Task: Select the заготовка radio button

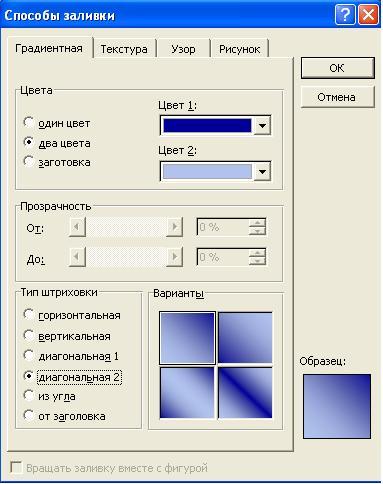Action: [x=29, y=161]
